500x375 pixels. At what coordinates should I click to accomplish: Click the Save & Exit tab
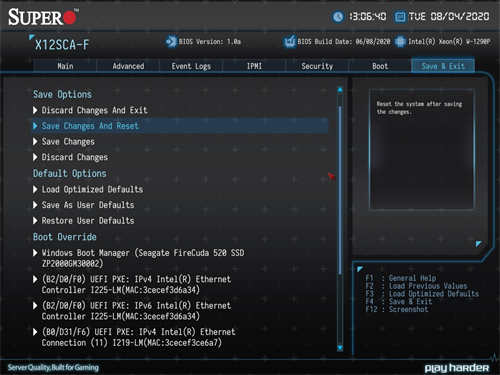coord(443,66)
